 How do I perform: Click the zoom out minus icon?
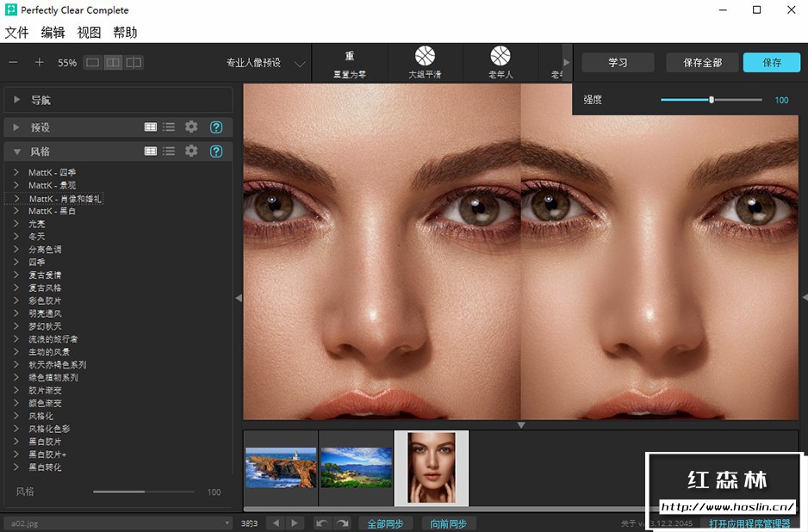(x=13, y=63)
